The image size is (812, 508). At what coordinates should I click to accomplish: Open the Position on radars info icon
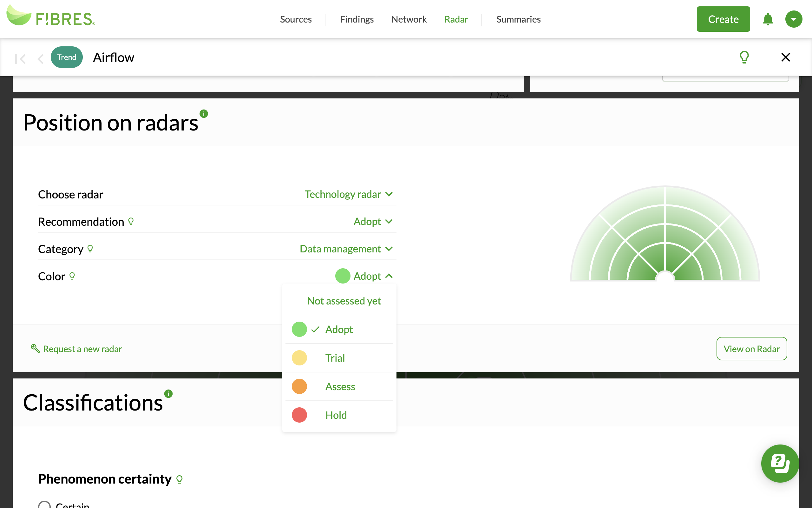pyautogui.click(x=204, y=114)
